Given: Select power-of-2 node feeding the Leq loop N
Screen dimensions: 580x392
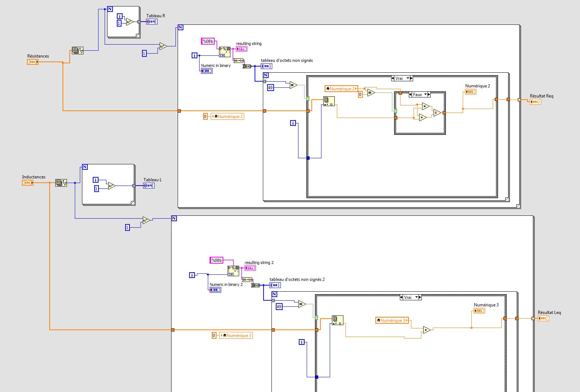Looking at the screenshot, I should (x=146, y=220).
